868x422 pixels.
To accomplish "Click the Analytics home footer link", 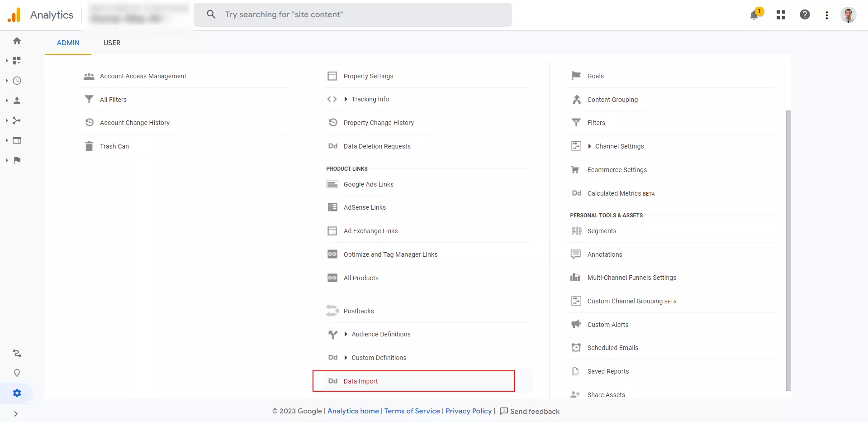I will [x=353, y=411].
